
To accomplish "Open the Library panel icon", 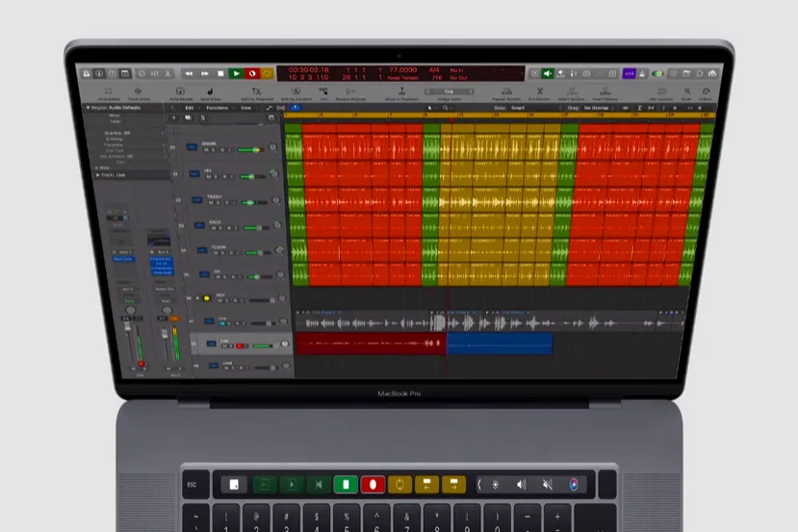I will click(x=87, y=74).
